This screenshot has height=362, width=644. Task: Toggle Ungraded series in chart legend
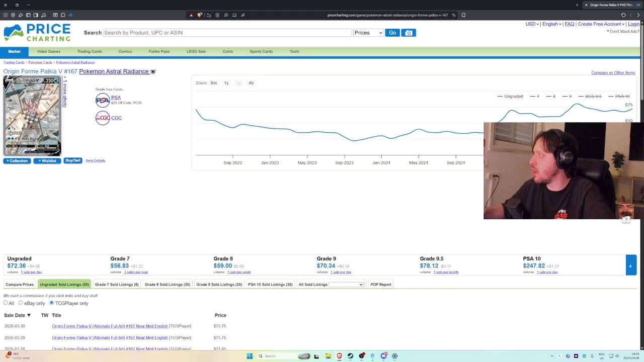point(510,97)
